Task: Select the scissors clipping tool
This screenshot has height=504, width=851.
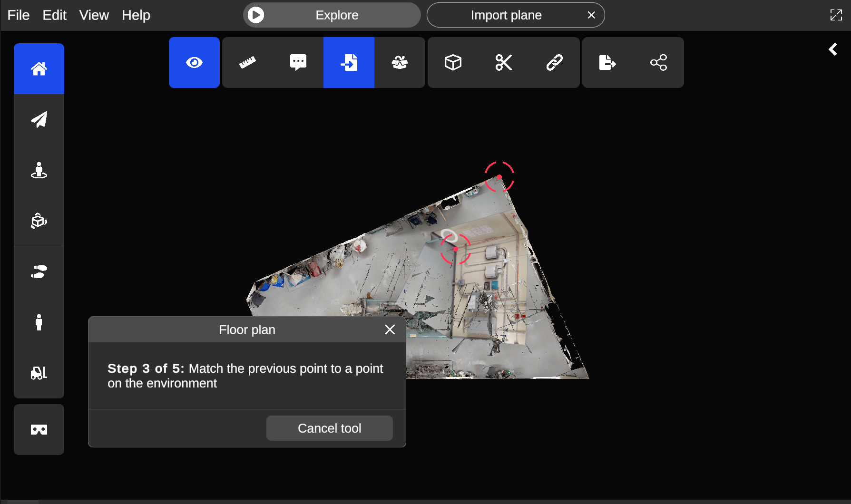Action: click(x=504, y=63)
